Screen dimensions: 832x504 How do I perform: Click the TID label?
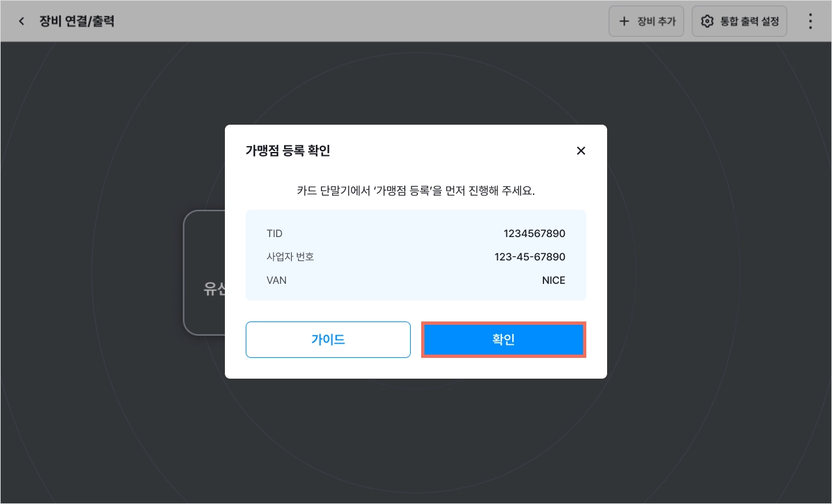click(274, 234)
